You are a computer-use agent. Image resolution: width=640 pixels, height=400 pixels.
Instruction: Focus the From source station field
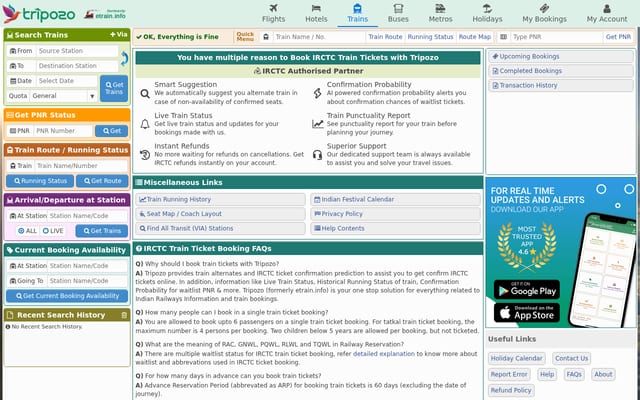point(77,51)
